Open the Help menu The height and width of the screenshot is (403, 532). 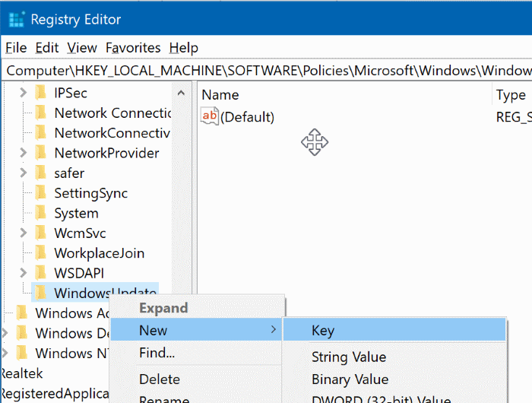184,48
